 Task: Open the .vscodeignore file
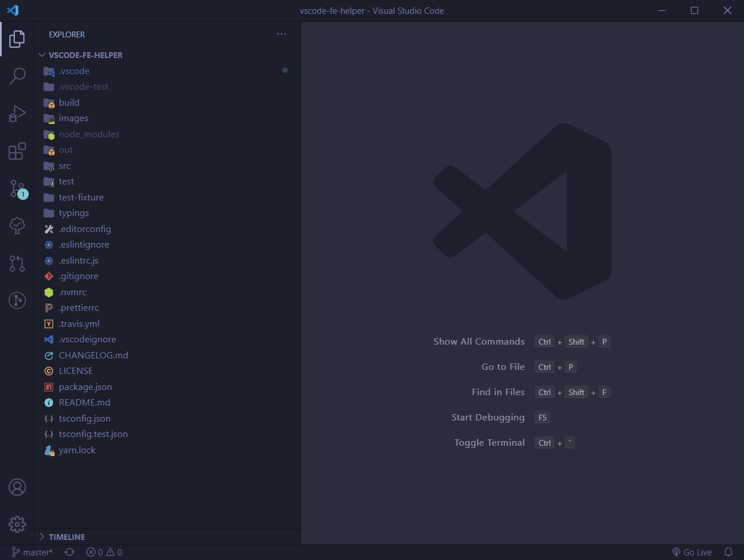coord(167,339)
